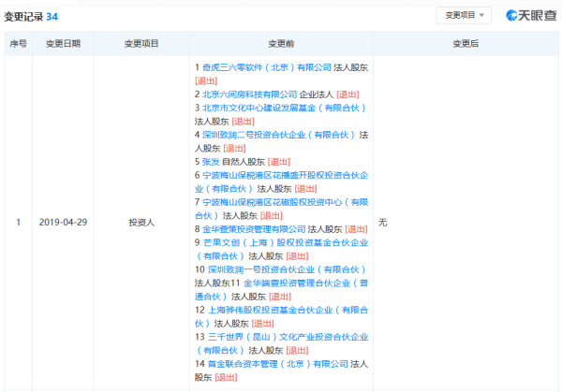
Task: Open 奇虎三六零软件（北京）有限公司 link
Action: (267, 67)
